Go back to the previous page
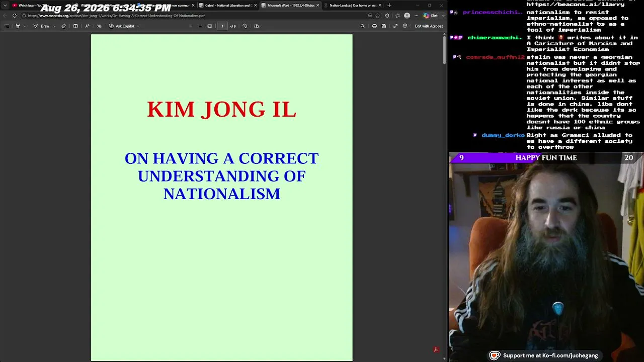 click(x=5, y=16)
